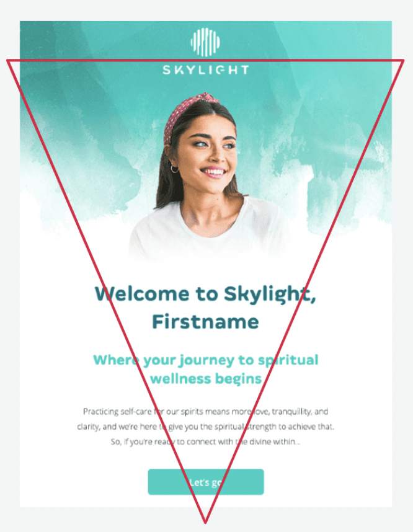Click the Skylight striped circle logo
Image resolution: width=413 pixels, height=532 pixels.
tap(205, 42)
